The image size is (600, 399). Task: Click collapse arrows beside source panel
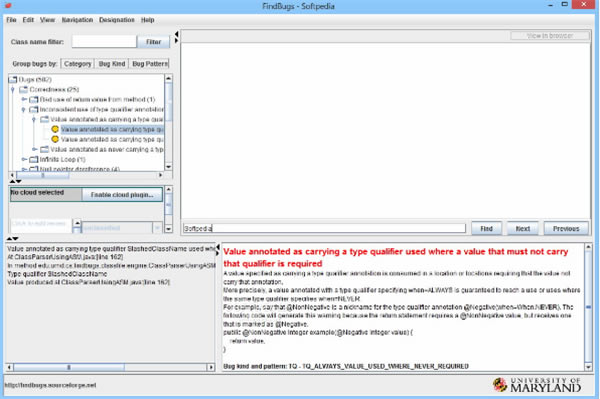[176, 37]
